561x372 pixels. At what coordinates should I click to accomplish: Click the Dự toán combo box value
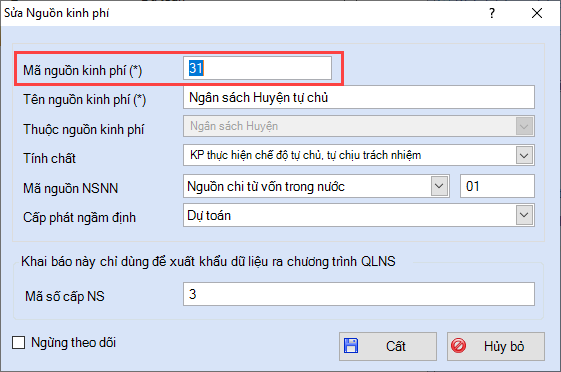coord(209,215)
